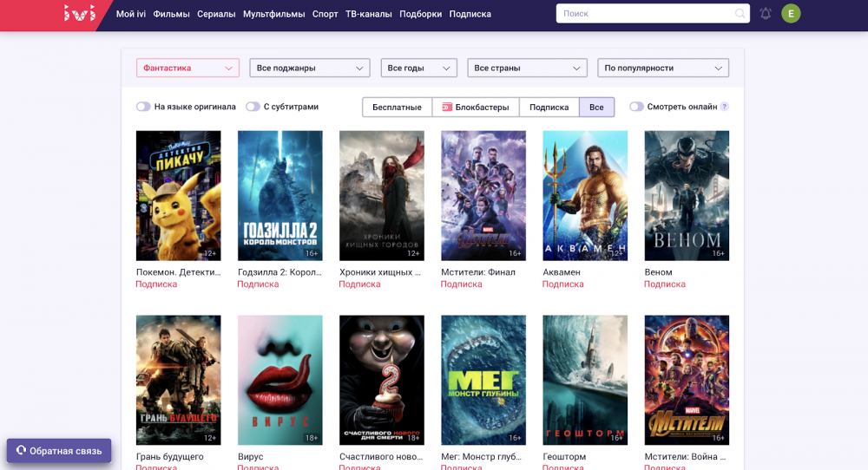This screenshot has width=868, height=470.
Task: Open Геошторм poster
Action: 585,380
